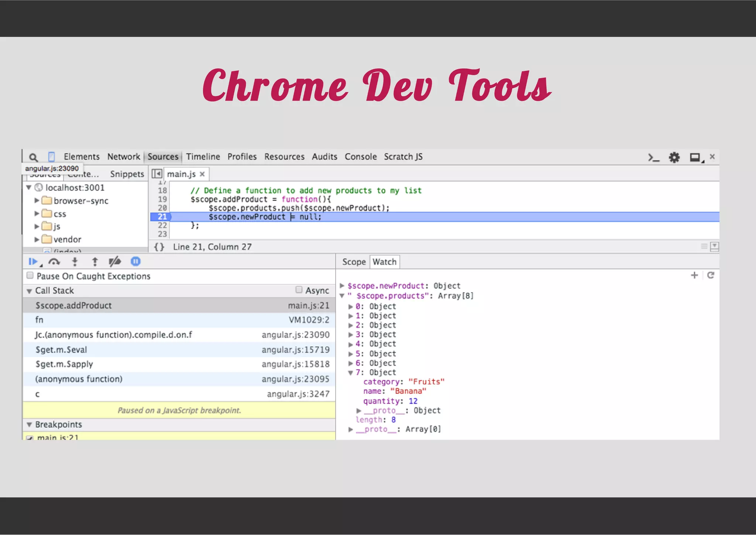756x535 pixels.
Task: Click line number 19 in gutter
Action: click(x=162, y=199)
